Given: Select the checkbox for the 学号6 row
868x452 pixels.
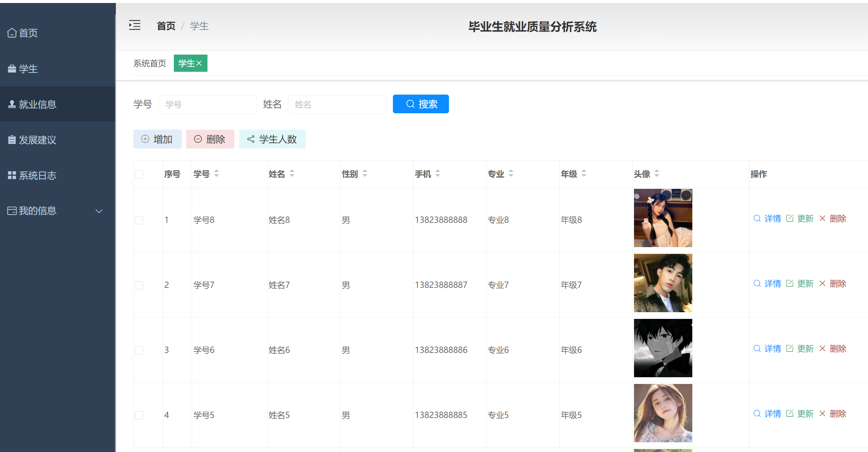Looking at the screenshot, I should [x=139, y=350].
